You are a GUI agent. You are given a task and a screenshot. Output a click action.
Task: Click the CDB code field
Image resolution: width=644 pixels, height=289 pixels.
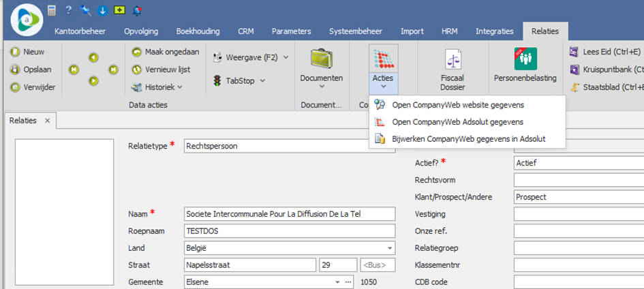click(x=579, y=282)
